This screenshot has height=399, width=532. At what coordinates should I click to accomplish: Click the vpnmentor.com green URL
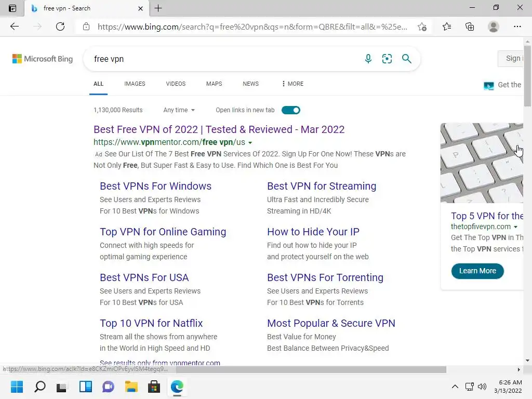coord(169,142)
